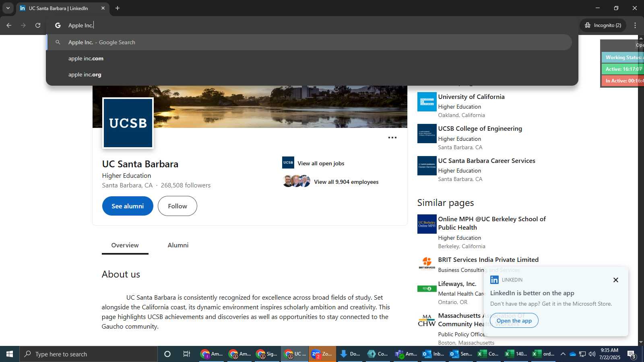
Task: Open the Downloads taskbar item
Action: click(x=350, y=354)
